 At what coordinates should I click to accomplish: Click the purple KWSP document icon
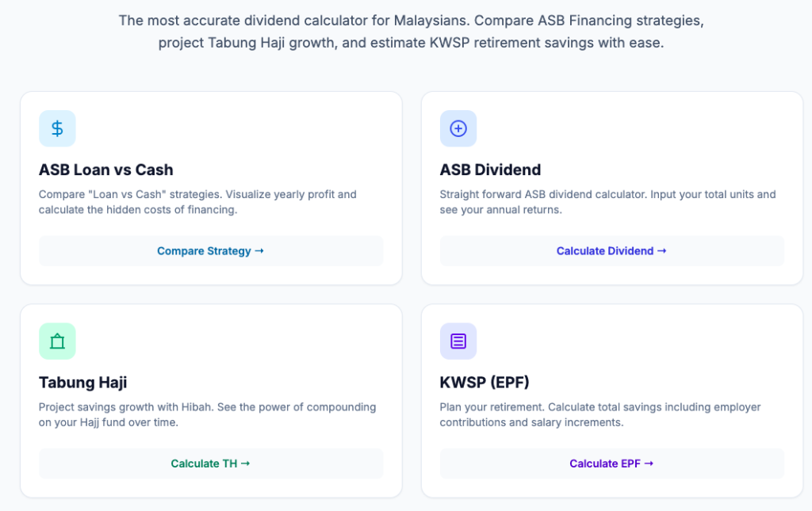[x=458, y=341]
